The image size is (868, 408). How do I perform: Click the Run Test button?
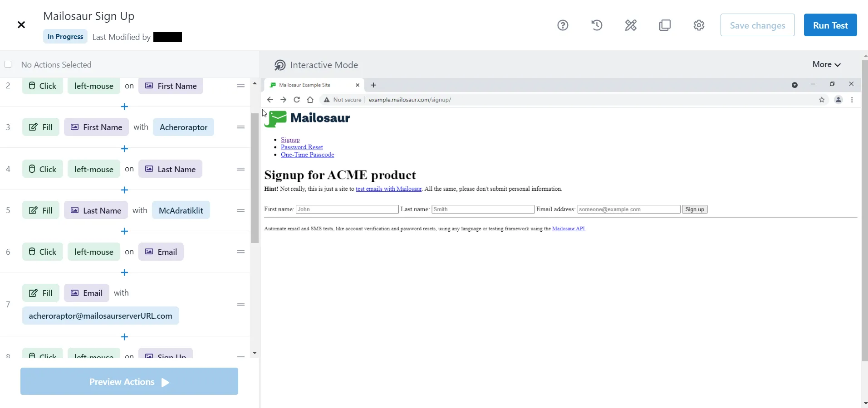tap(830, 25)
